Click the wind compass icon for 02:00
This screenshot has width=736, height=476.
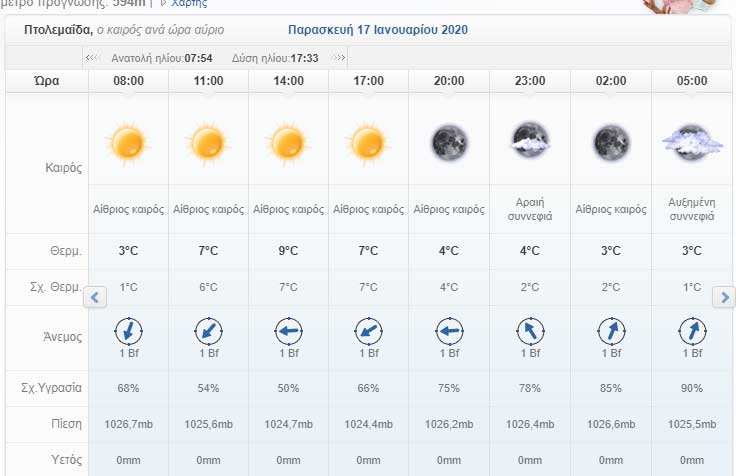(611, 331)
